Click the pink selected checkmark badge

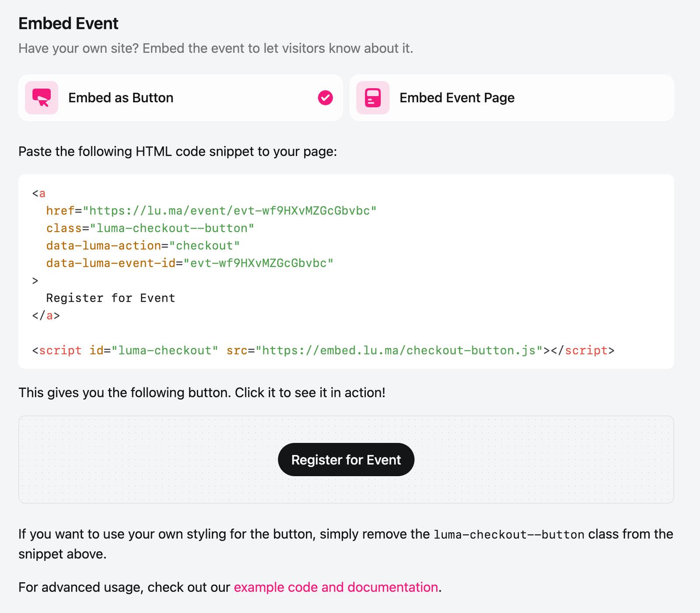(x=325, y=98)
